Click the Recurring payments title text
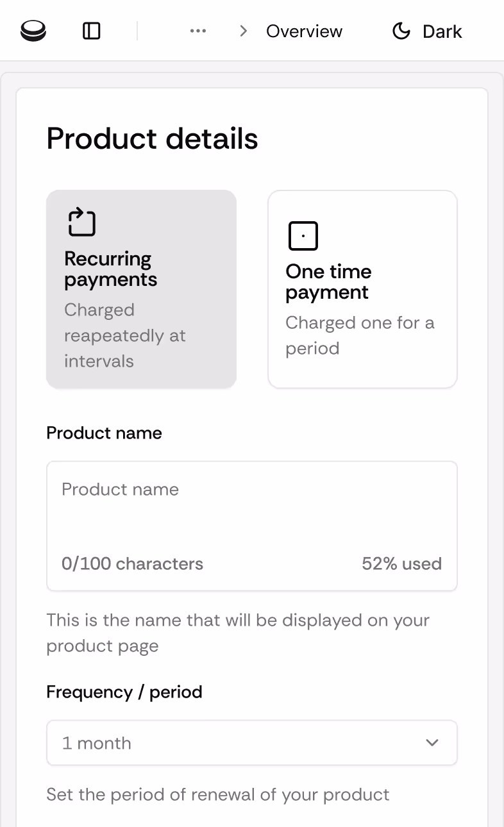 (110, 269)
